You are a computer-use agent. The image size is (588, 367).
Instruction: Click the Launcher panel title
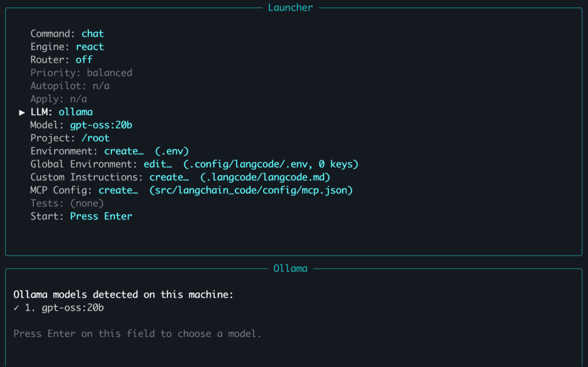(290, 7)
